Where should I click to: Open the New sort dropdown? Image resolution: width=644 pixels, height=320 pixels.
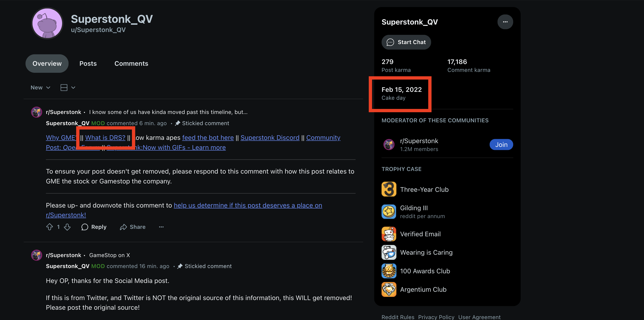tap(41, 88)
